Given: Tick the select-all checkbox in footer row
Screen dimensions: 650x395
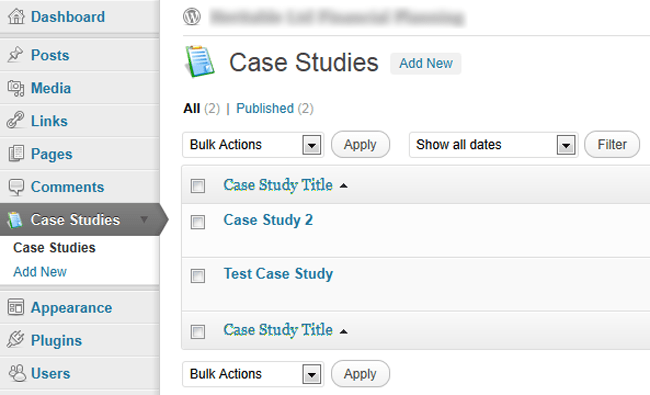Looking at the screenshot, I should (198, 332).
